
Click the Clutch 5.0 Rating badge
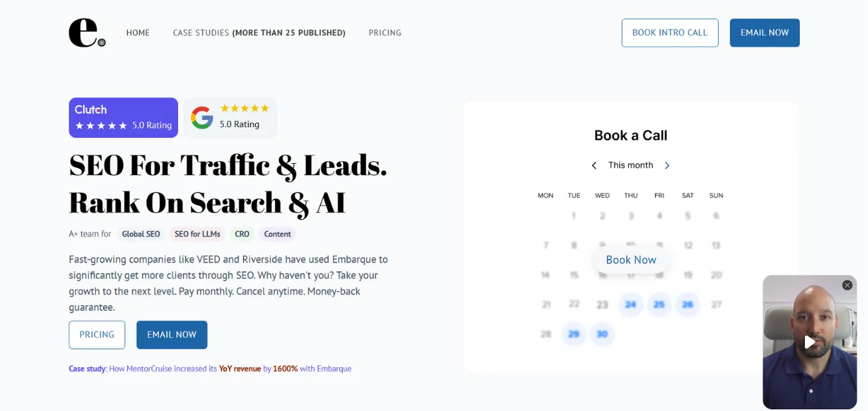pyautogui.click(x=123, y=118)
